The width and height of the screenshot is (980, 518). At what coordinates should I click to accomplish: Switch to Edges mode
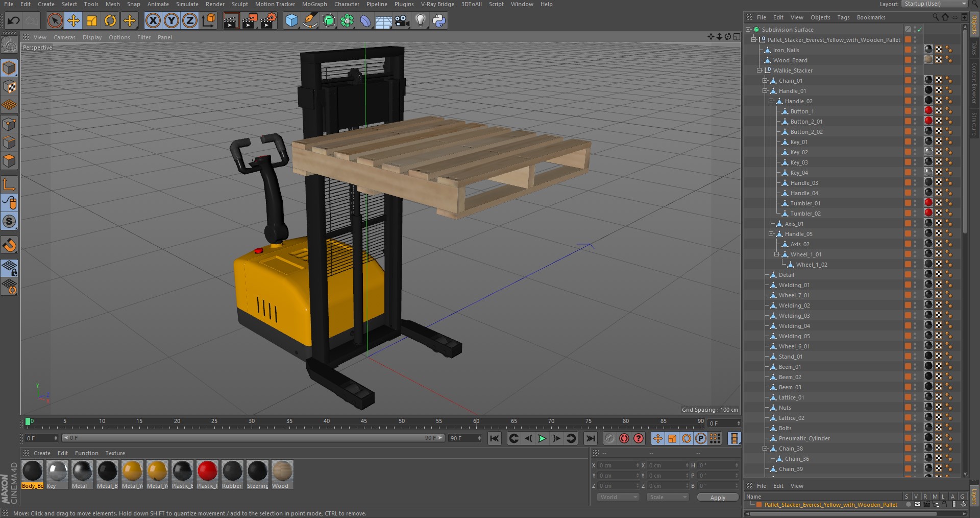[9, 143]
